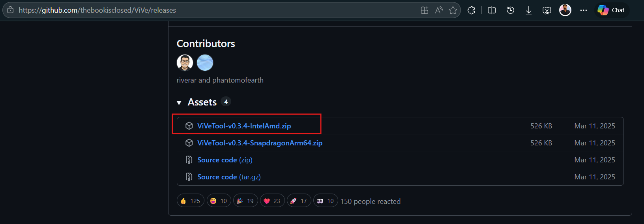Click the Read aloud icon

pyautogui.click(x=439, y=10)
